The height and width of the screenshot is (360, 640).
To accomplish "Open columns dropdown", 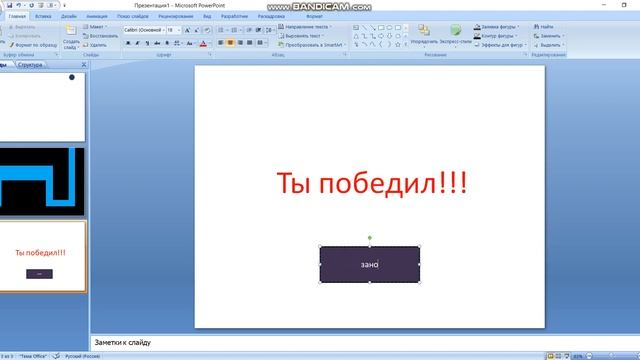I will pos(262,42).
